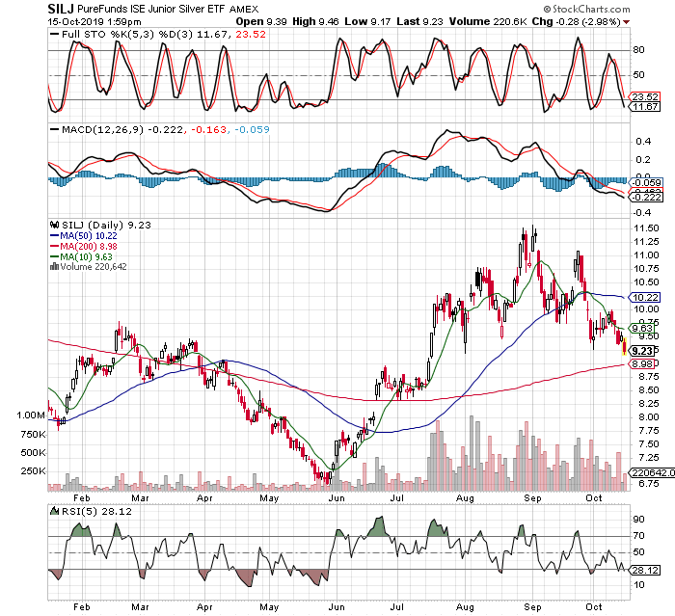The height and width of the screenshot is (616, 675).
Task: Click the red down-arrow next to Chg
Action: 626,22
